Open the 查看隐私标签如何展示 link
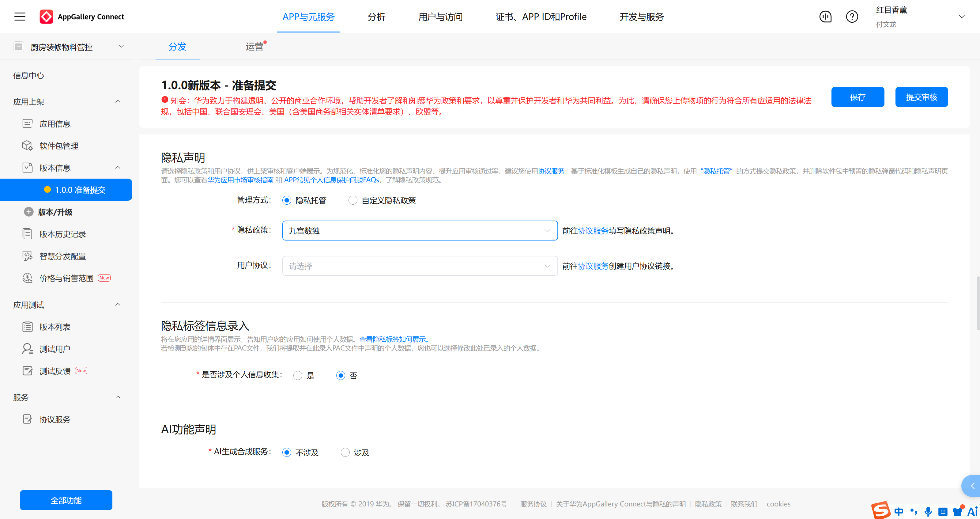980x519 pixels. tap(394, 339)
